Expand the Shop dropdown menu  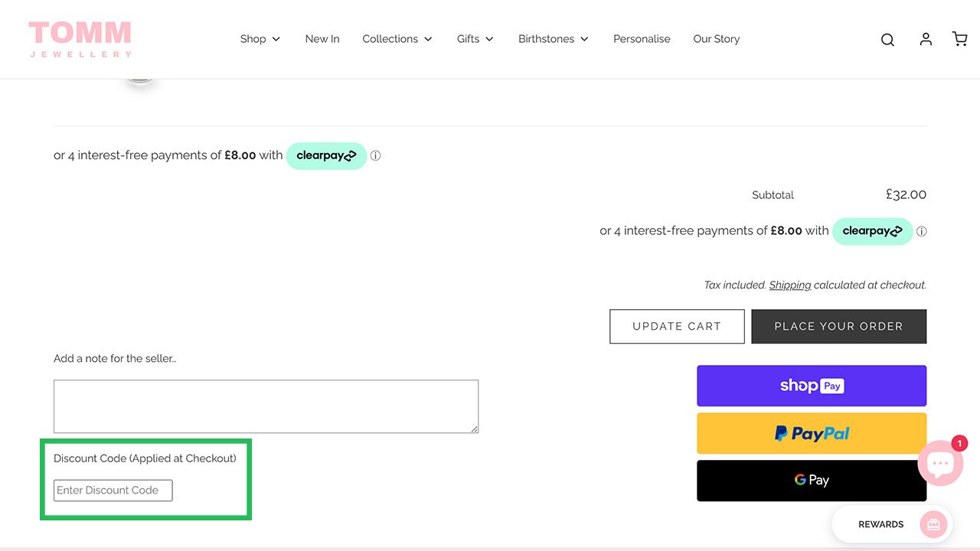pyautogui.click(x=260, y=39)
